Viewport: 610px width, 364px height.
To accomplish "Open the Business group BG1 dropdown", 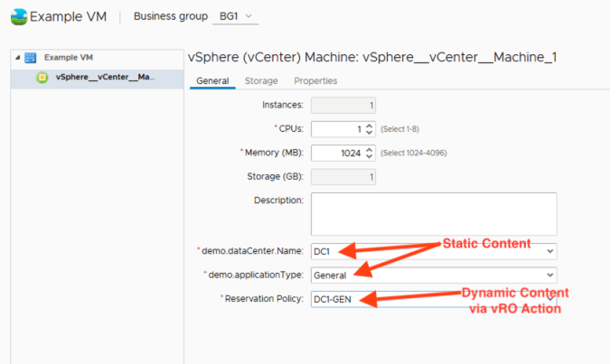I will (x=237, y=16).
